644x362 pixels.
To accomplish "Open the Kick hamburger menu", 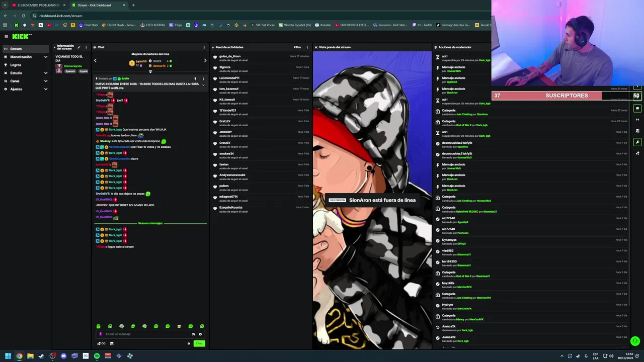I will point(6,36).
